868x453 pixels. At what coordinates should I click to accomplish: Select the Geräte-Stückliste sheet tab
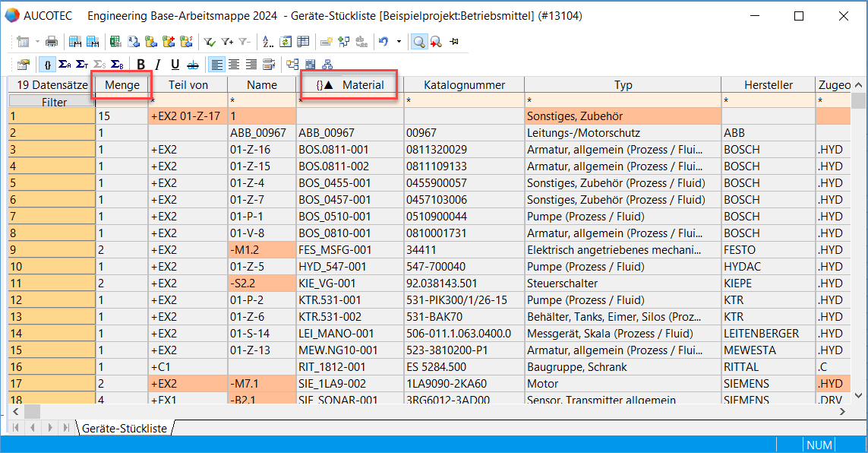pyautogui.click(x=125, y=429)
